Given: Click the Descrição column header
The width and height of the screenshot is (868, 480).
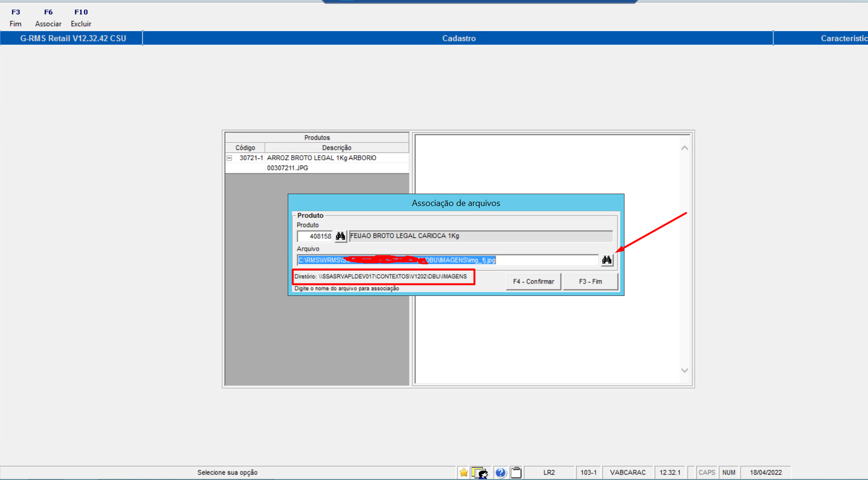Looking at the screenshot, I should (x=337, y=147).
